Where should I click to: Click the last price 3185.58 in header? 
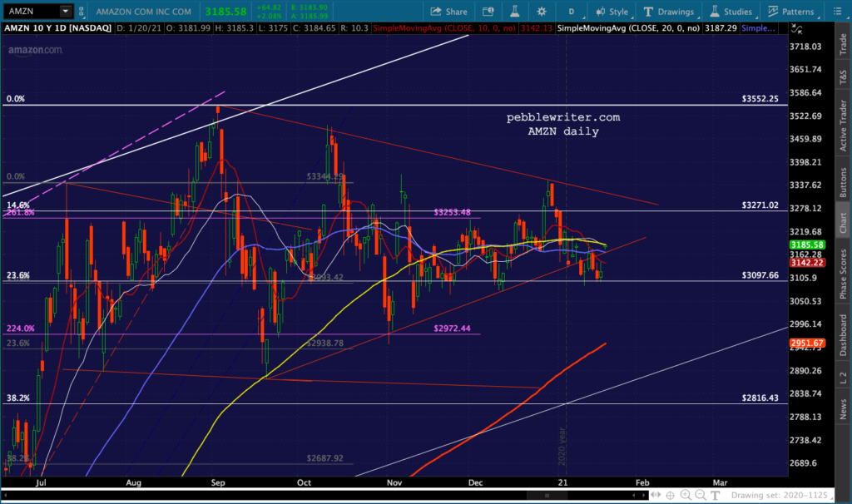pyautogui.click(x=225, y=11)
